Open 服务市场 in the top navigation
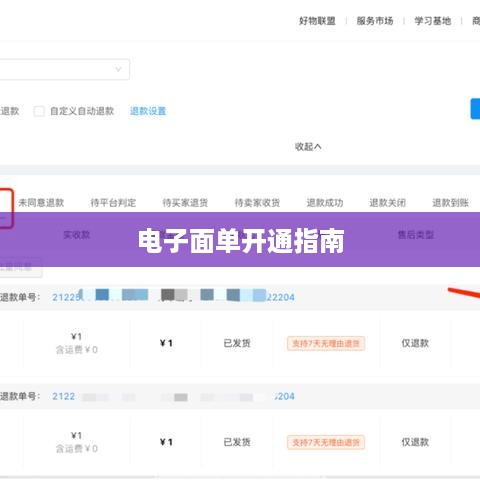Image resolution: width=480 pixels, height=480 pixels. pyautogui.click(x=375, y=21)
